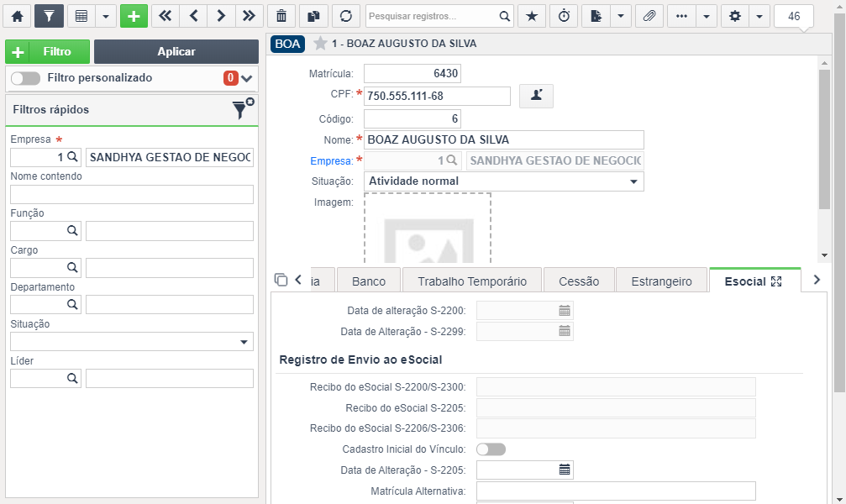Open favorites star in toolbar

click(532, 16)
